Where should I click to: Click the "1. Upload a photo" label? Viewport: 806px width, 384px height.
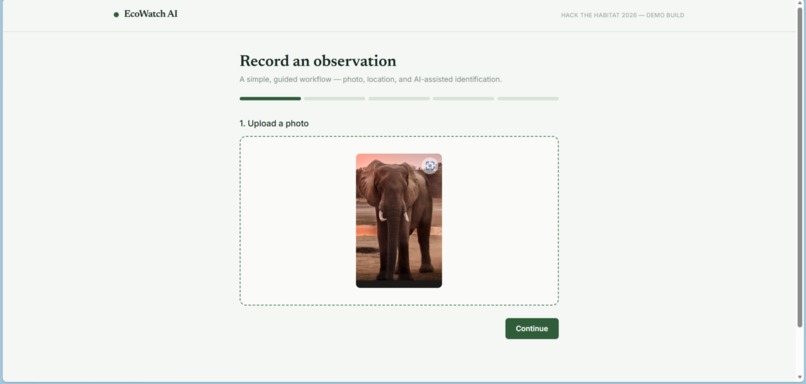[x=274, y=123]
